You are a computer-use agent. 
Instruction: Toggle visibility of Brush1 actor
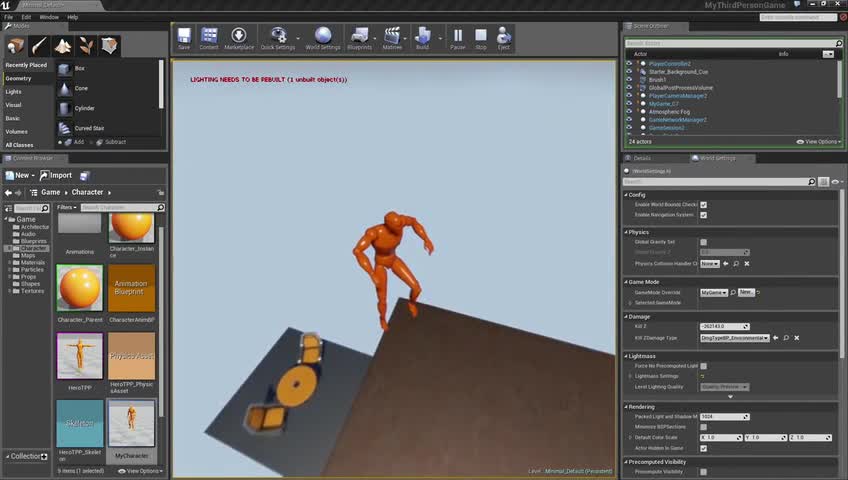(x=629, y=79)
